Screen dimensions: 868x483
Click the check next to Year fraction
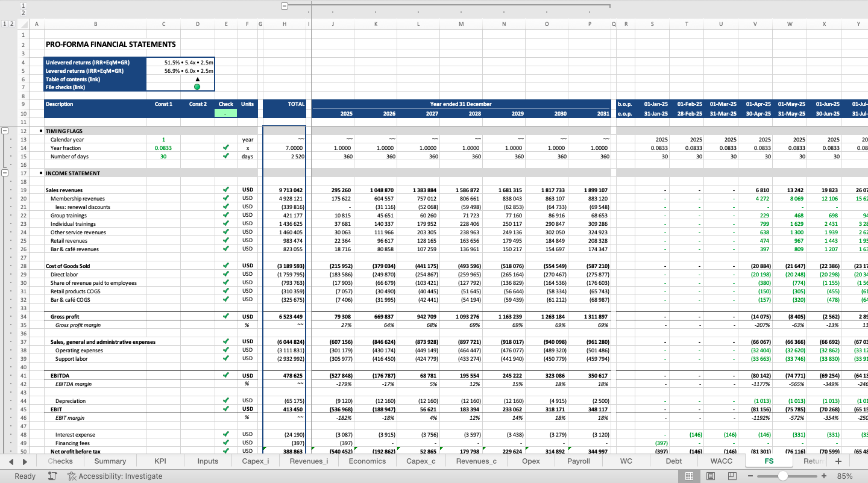point(226,148)
